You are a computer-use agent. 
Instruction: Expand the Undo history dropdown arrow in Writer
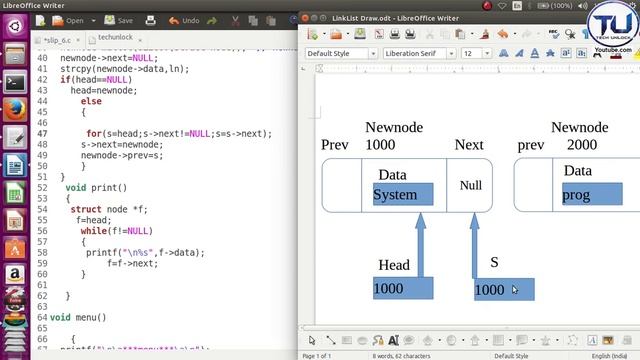point(515,34)
